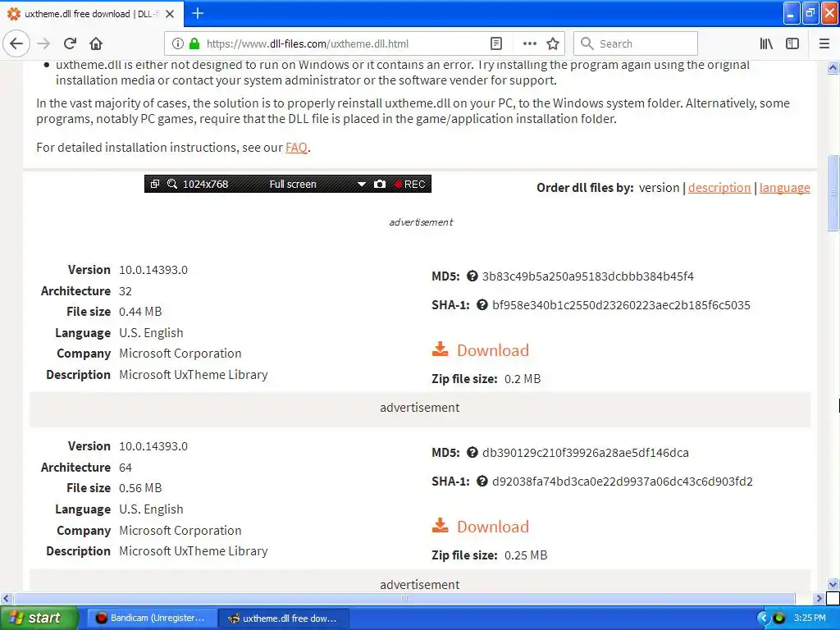Order dll files by description
The image size is (840, 630).
(x=719, y=188)
